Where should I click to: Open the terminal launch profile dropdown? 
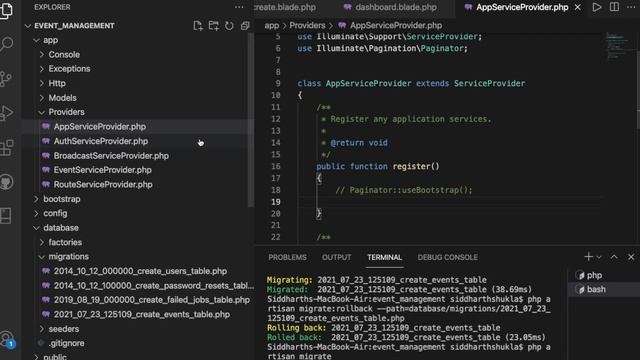point(599,257)
